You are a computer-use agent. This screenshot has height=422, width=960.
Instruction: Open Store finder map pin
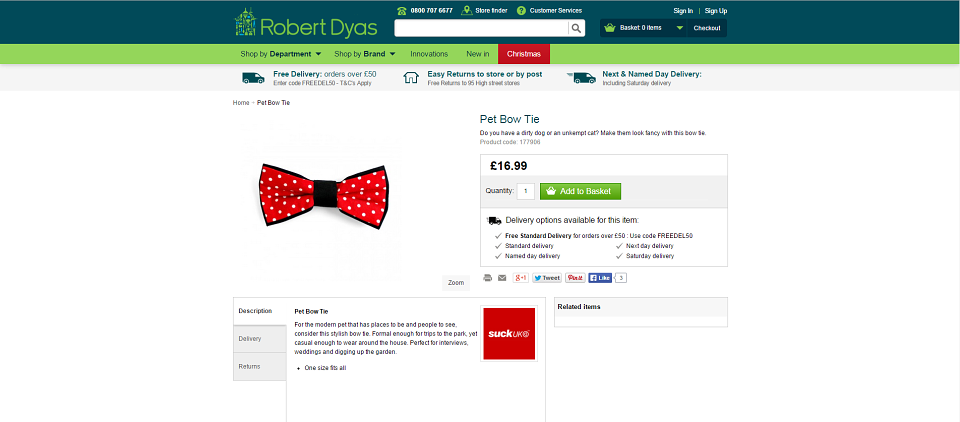tap(467, 10)
